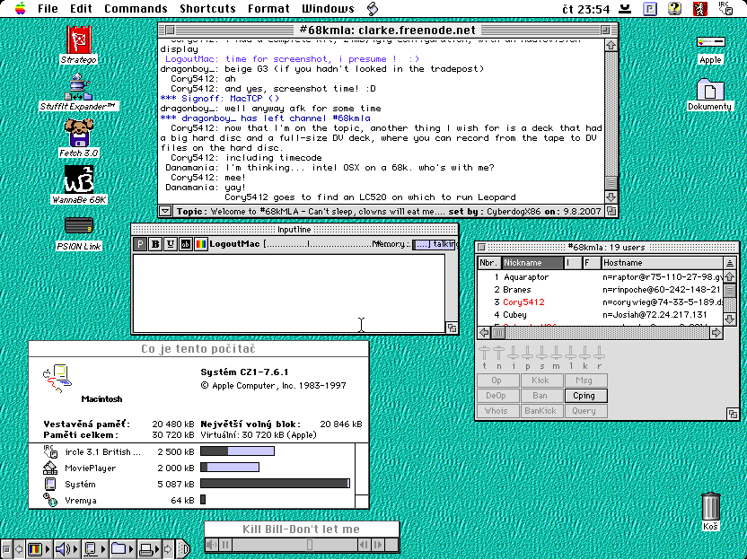Toggle bold text in the Inputline
Viewport: 747px width, 560px height.
[155, 244]
